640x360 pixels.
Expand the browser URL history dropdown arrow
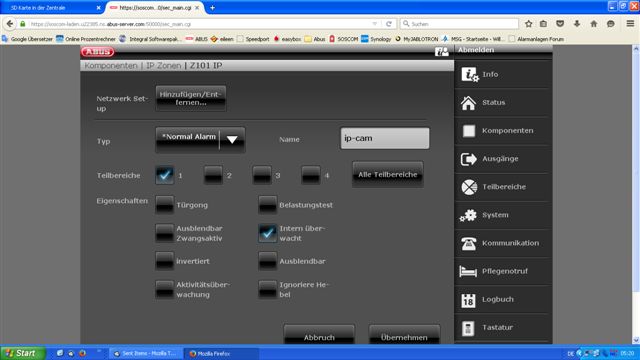374,24
